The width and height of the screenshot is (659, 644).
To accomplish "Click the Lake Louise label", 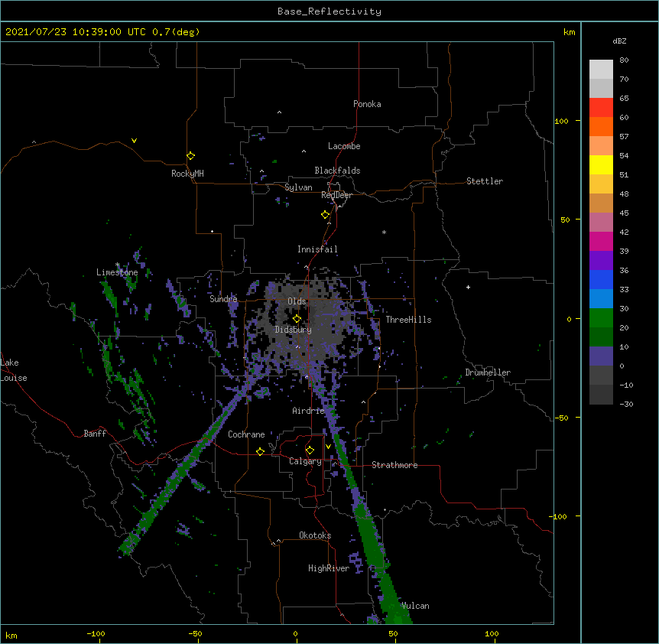I will coord(14,370).
